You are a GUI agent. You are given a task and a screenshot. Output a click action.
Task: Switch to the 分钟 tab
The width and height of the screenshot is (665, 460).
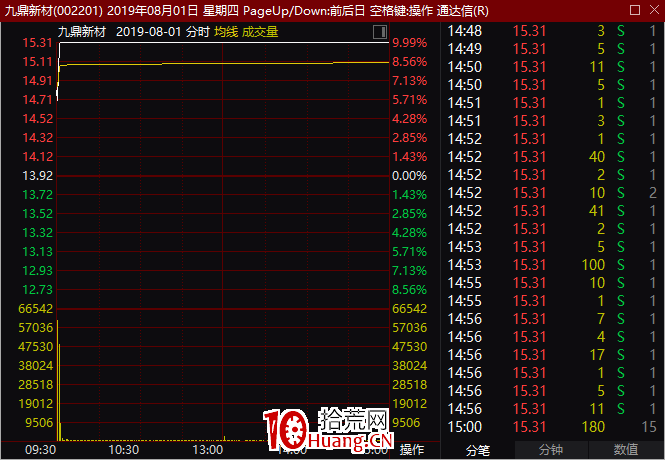(x=551, y=450)
